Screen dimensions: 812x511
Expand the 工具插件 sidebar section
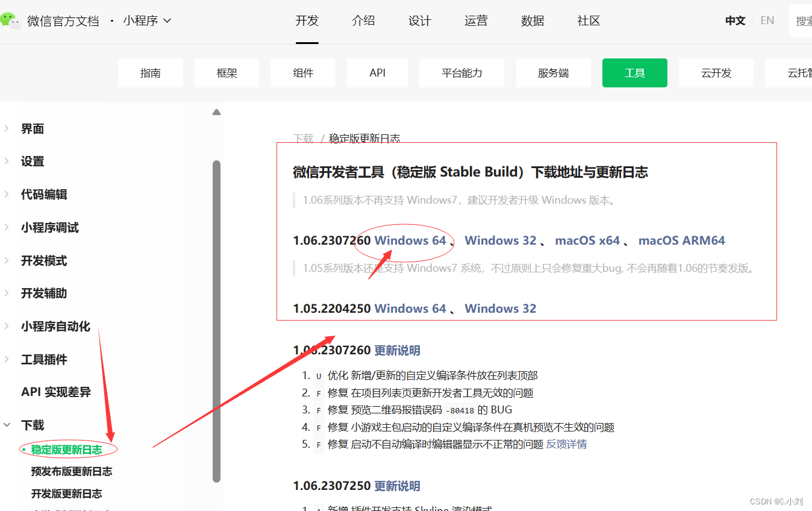[x=44, y=360]
